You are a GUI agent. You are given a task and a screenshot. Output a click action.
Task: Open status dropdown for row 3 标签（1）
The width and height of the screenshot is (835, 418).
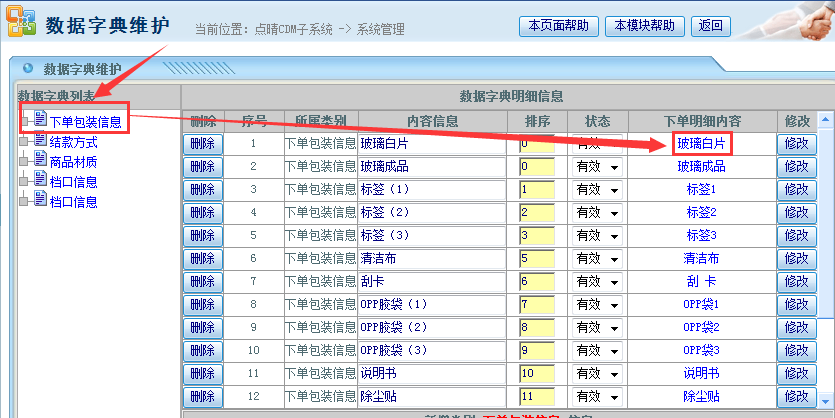coord(597,190)
